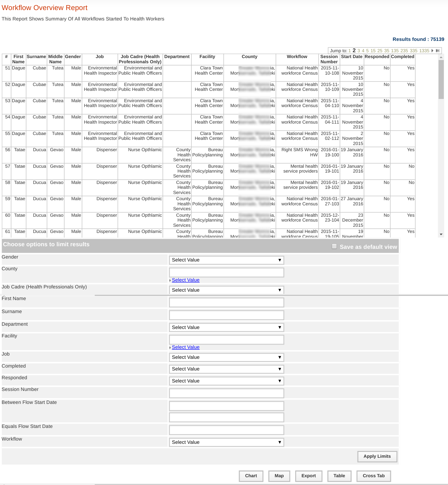Toggle Save as default view checkbox

pyautogui.click(x=334, y=247)
